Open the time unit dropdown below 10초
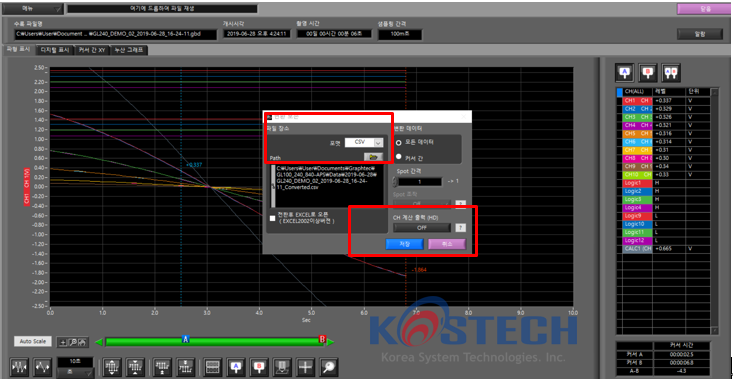733x380 pixels. [x=75, y=373]
